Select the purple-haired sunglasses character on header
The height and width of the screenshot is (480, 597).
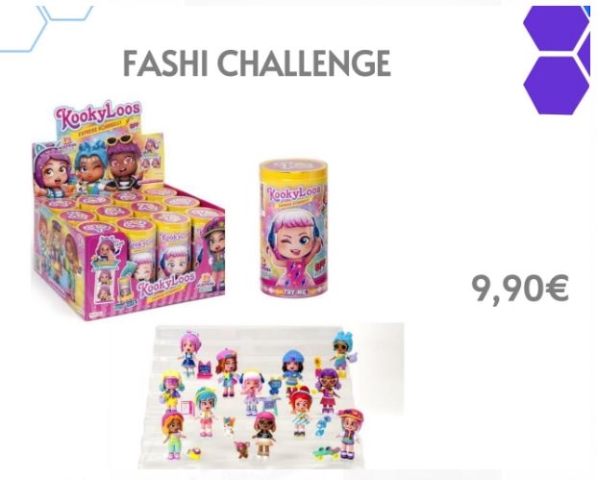click(124, 160)
